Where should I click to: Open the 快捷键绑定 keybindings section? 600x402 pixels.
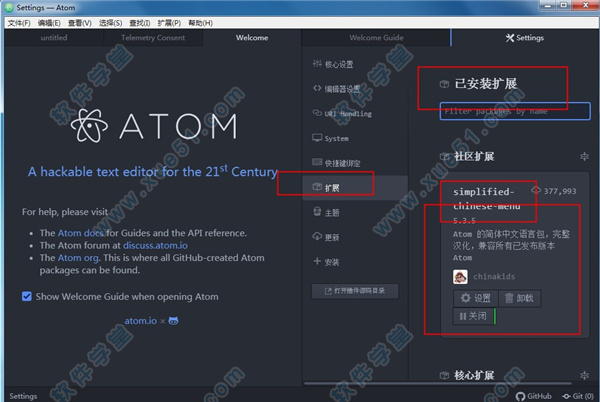[336, 163]
